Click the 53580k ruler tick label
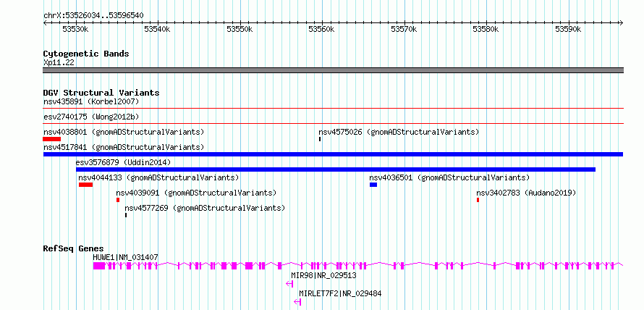The height and width of the screenshot is (310, 644). 486,30
